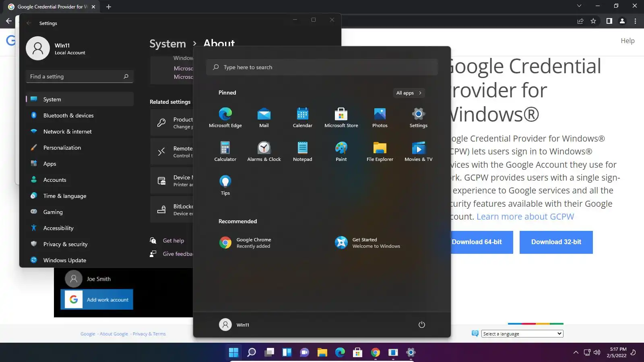Open the Help link on the Google page

coord(627,41)
